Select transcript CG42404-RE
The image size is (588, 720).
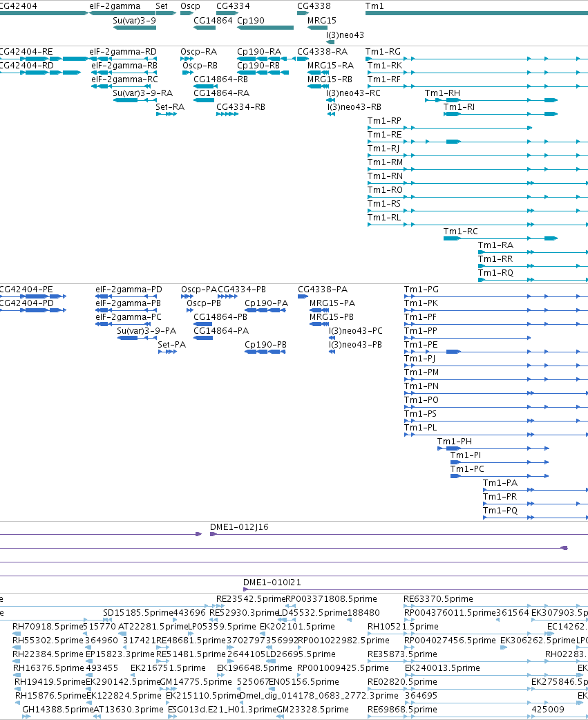(x=26, y=52)
